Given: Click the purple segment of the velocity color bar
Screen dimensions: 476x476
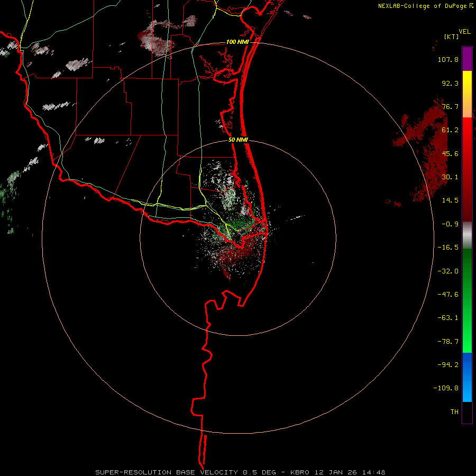Looking at the screenshot, I should pos(467,59).
